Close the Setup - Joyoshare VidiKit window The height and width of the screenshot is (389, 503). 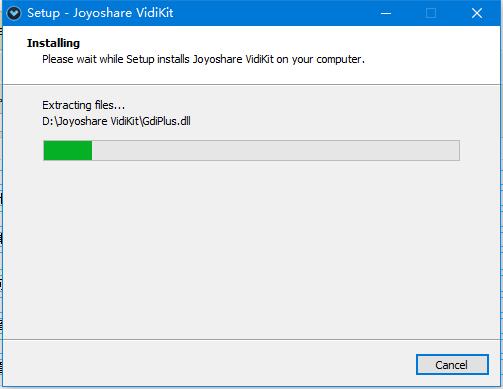point(477,13)
